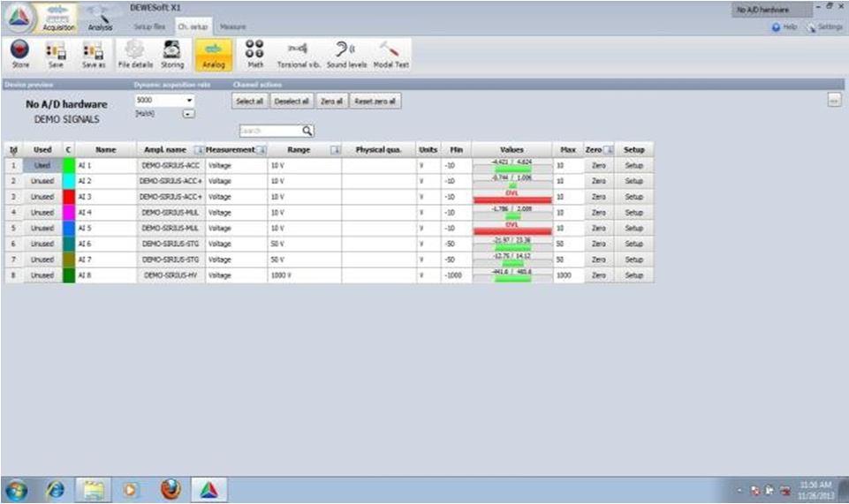Open Help
This screenshot has height=504, width=849.
coord(784,26)
